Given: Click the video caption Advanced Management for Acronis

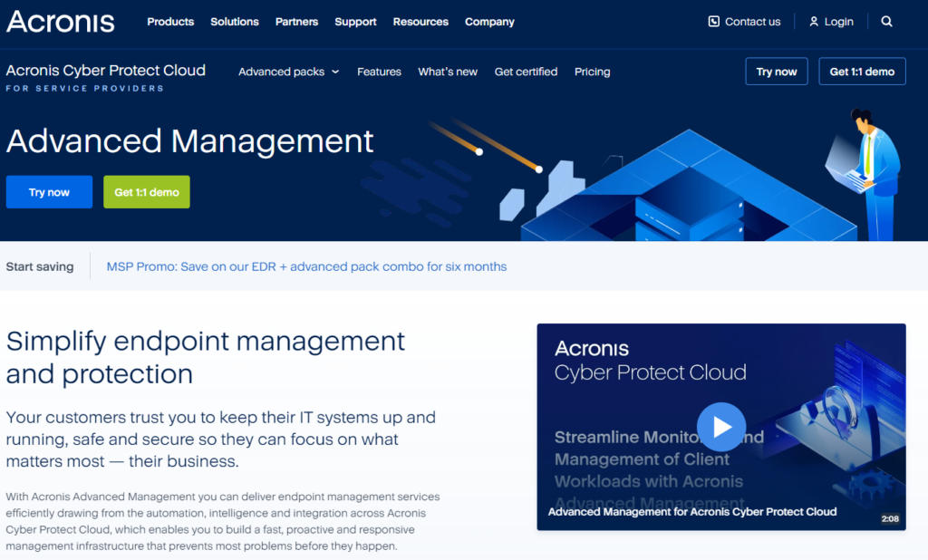Looking at the screenshot, I should click(691, 511).
